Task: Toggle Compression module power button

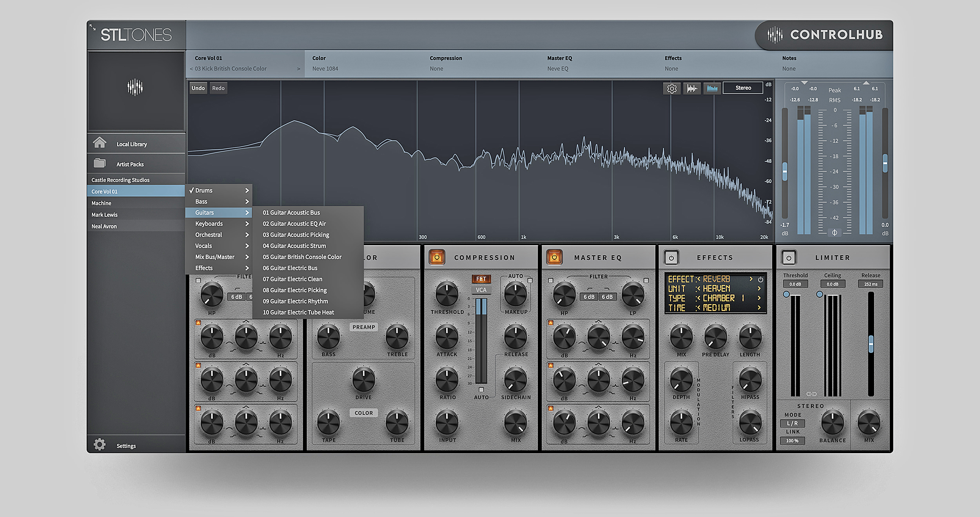Action: pos(437,257)
